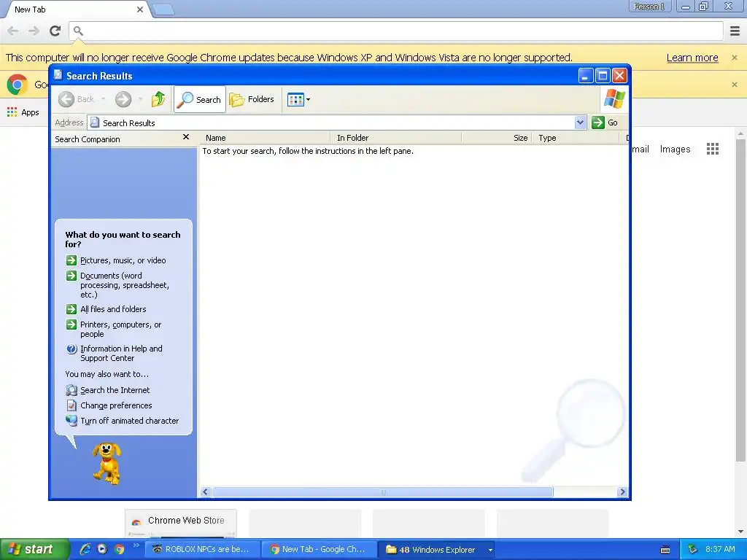Toggle the Folders toolbar button
747x560 pixels.
click(x=252, y=99)
